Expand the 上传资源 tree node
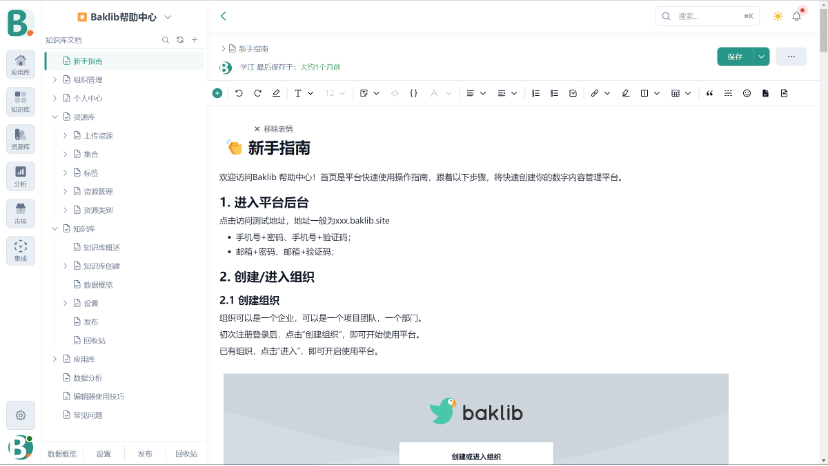The height and width of the screenshot is (466, 828). pos(65,136)
